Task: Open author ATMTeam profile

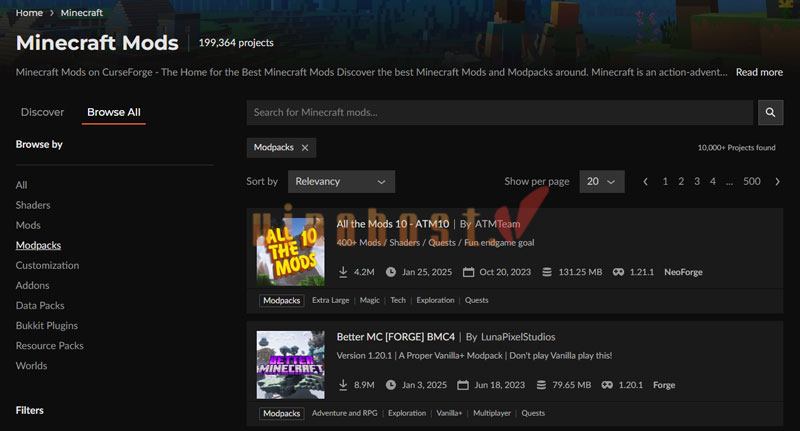Action: coord(497,224)
